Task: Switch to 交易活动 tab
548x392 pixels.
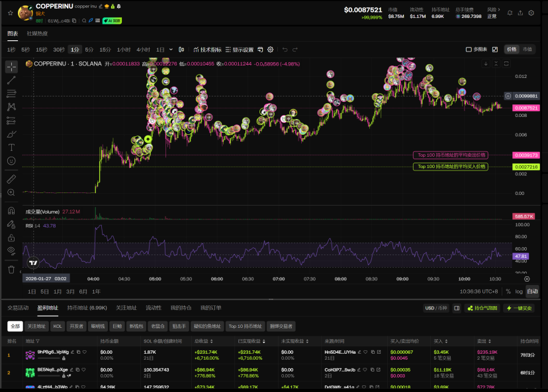Action: pos(18,308)
